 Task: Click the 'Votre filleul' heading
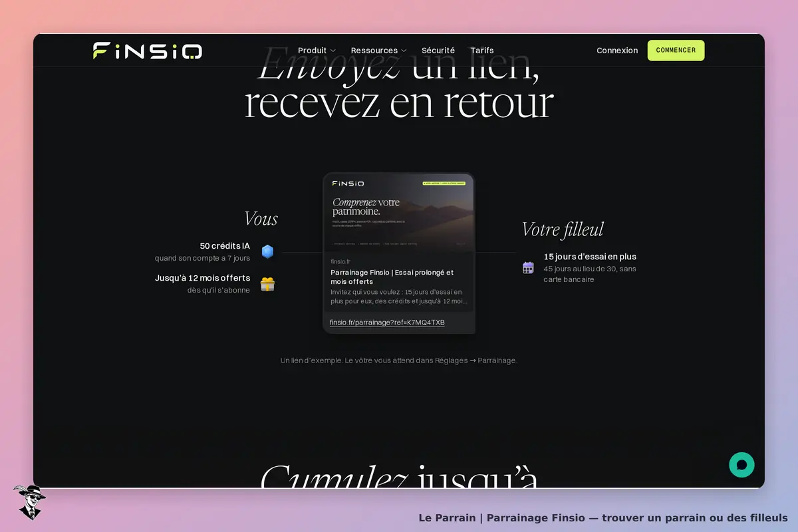coord(563,229)
